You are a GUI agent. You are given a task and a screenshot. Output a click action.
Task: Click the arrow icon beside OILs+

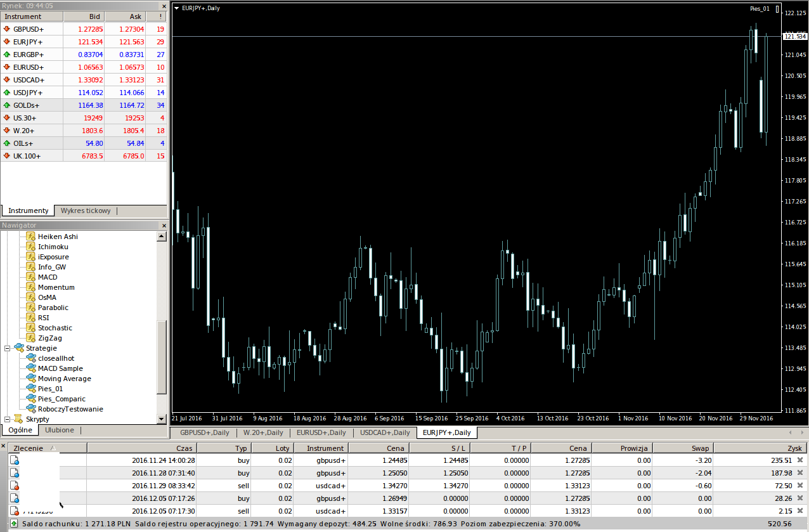[x=7, y=143]
